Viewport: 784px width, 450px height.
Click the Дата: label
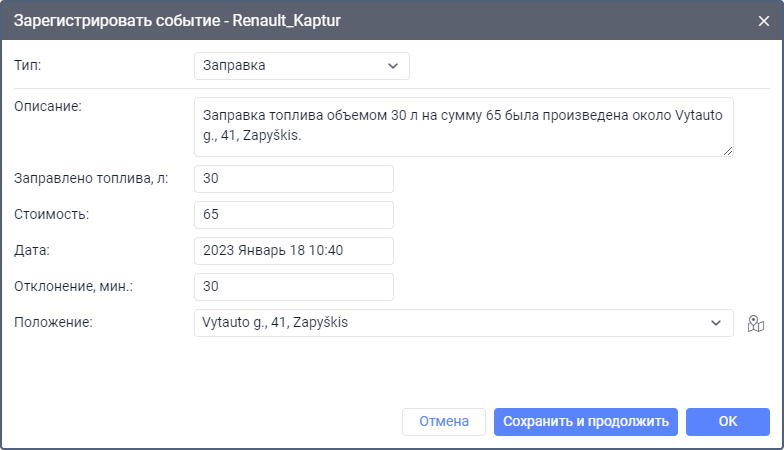[x=32, y=250]
